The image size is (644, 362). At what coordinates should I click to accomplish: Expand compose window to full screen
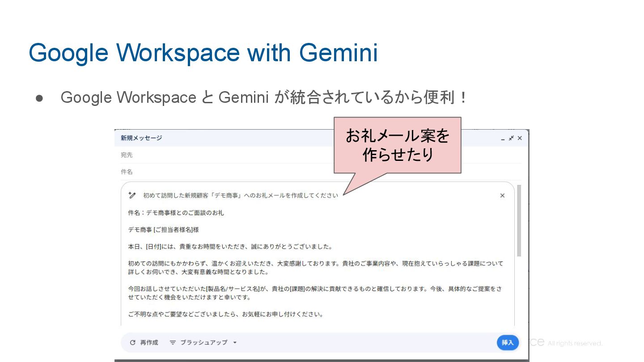click(x=511, y=139)
